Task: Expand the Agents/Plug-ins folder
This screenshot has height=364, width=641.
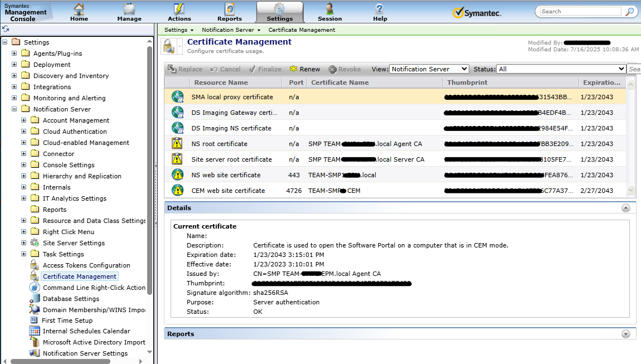Action: point(14,54)
